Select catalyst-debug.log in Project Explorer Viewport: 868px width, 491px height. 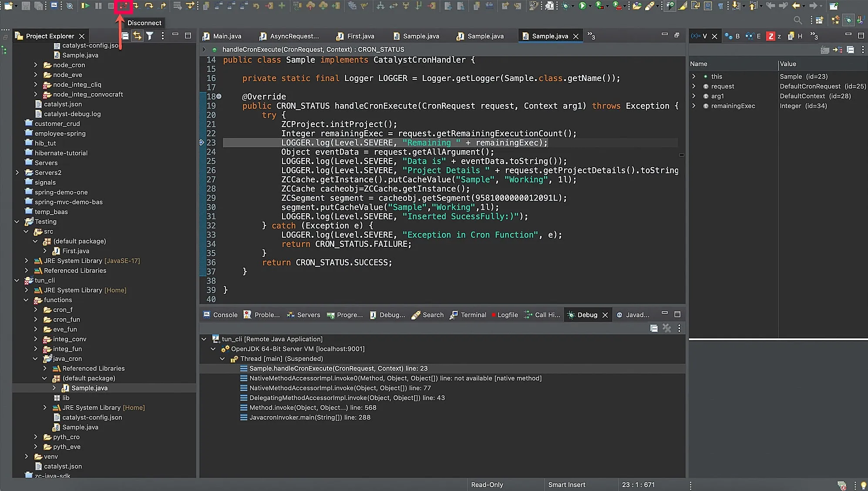coord(72,114)
